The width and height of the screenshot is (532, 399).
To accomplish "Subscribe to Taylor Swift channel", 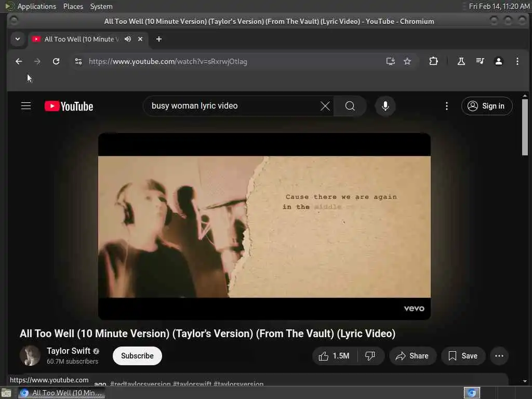I will click(137, 356).
